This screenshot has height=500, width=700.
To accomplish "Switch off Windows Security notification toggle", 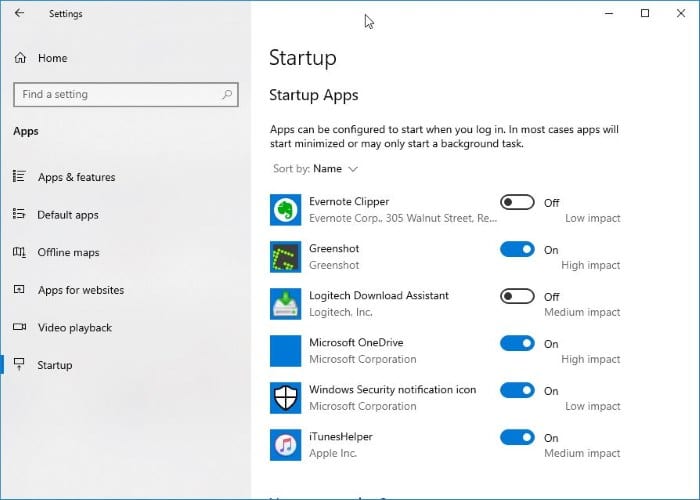I will click(517, 390).
